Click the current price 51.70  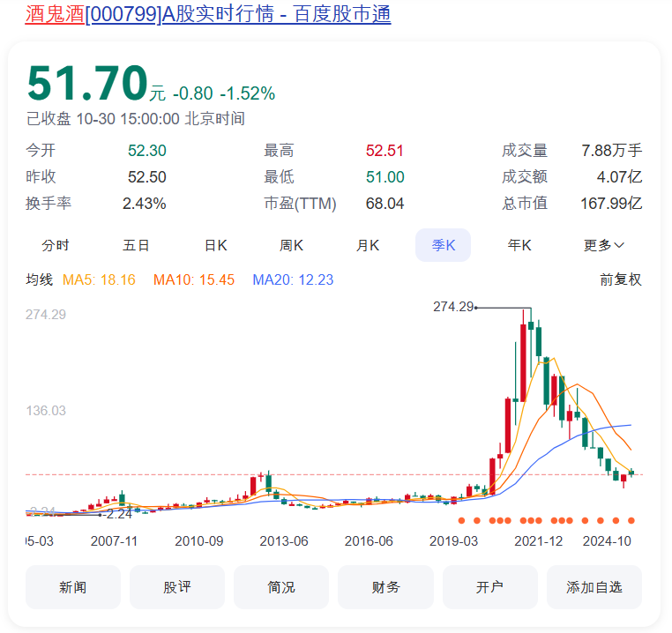(87, 82)
